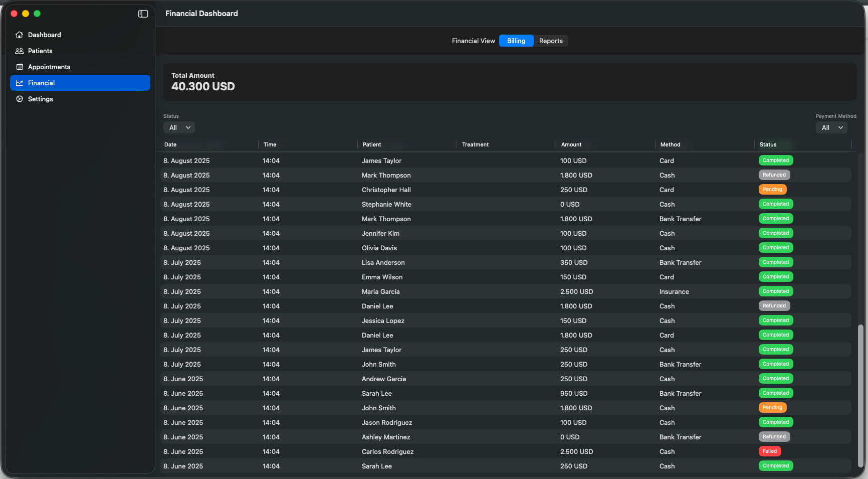Screen dimensions: 868x479
Task: Open the Payment Method dropdown
Action: click(831, 127)
